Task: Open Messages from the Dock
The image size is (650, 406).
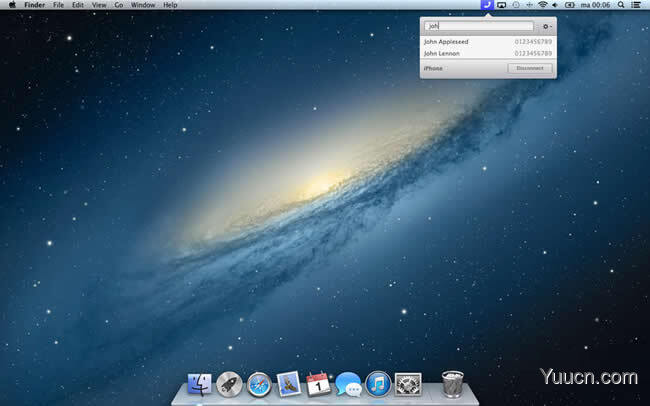Action: click(x=348, y=384)
